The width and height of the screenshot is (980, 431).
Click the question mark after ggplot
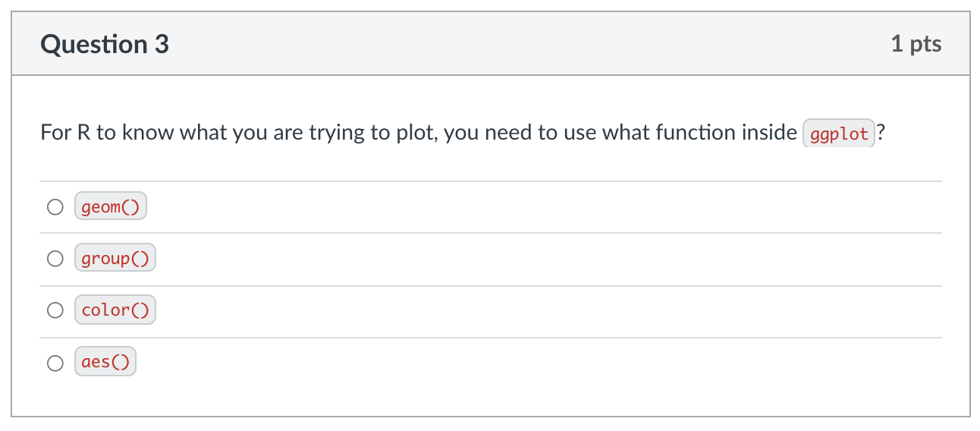(881, 134)
